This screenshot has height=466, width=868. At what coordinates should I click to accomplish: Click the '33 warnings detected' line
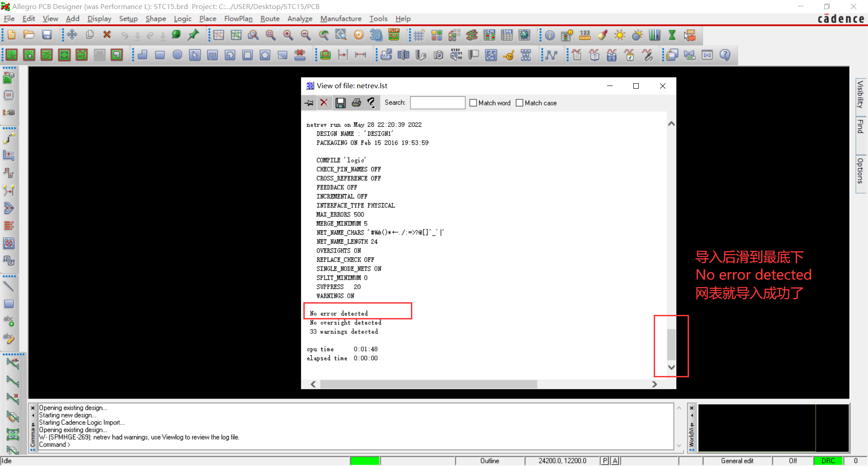tap(344, 332)
